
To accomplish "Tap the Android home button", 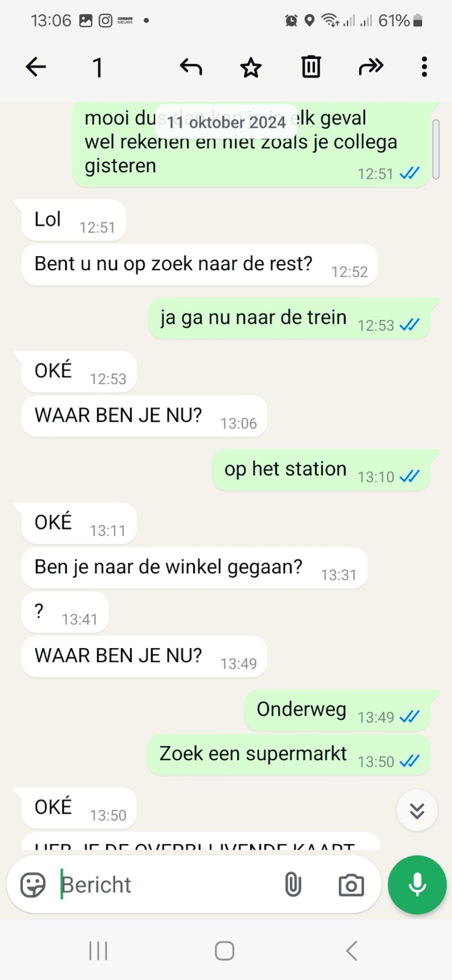I will pos(224,951).
